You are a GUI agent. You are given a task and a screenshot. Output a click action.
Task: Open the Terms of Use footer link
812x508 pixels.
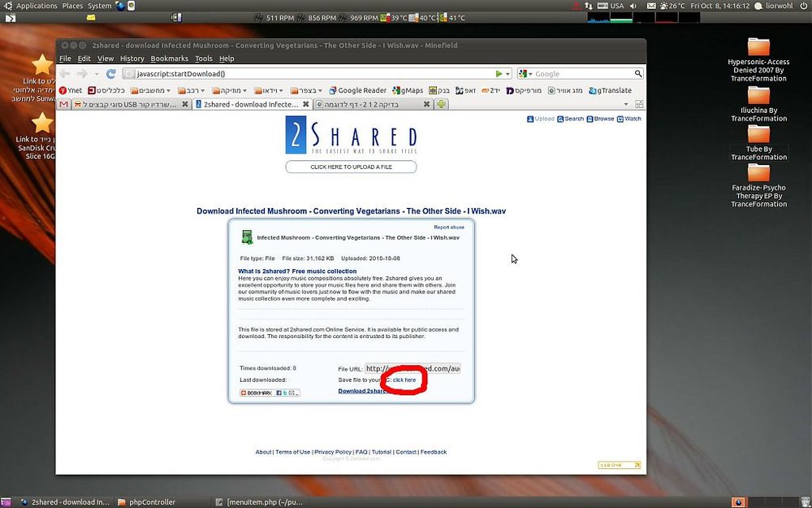pyautogui.click(x=292, y=452)
